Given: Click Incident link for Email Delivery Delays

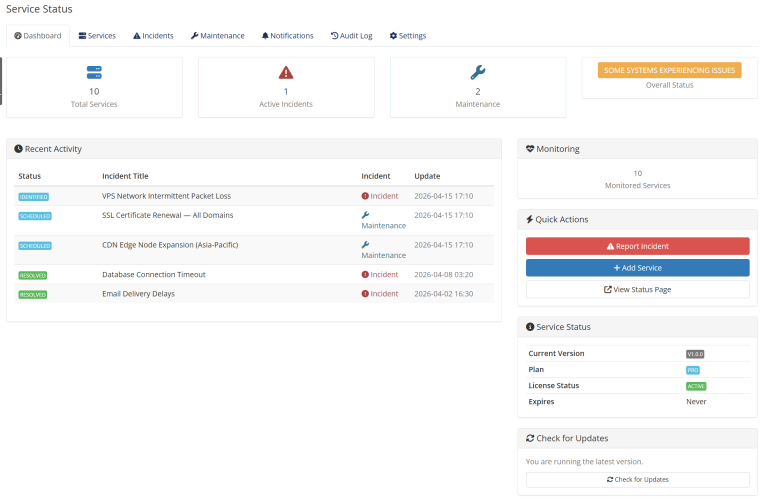Looking at the screenshot, I should click(x=384, y=294).
